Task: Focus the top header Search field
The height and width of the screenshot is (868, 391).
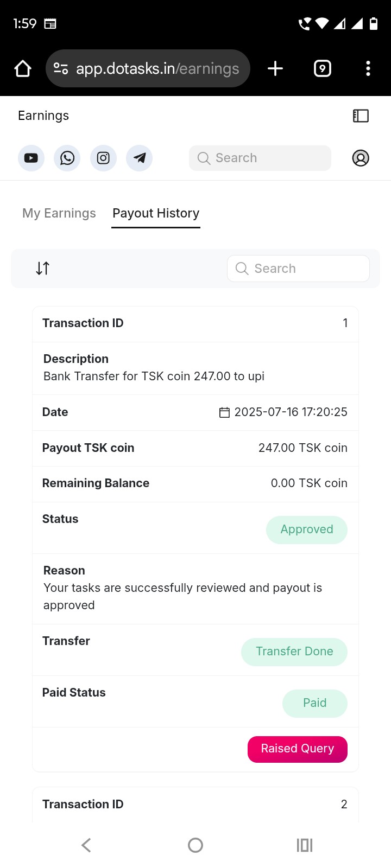Action: (260, 158)
